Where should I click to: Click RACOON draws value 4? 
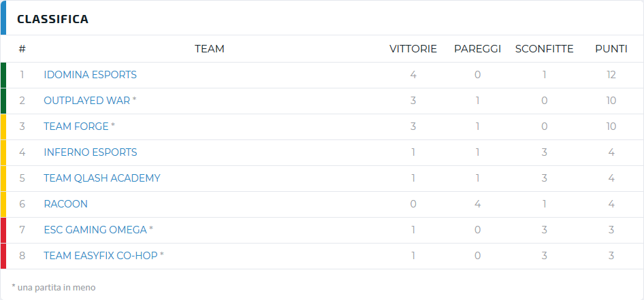[x=478, y=204]
